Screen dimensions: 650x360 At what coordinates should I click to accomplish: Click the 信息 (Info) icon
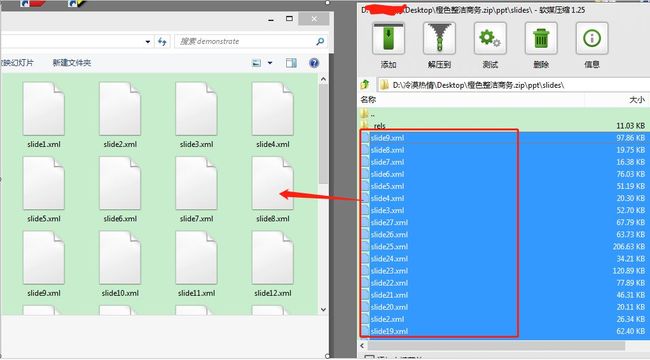(x=592, y=39)
